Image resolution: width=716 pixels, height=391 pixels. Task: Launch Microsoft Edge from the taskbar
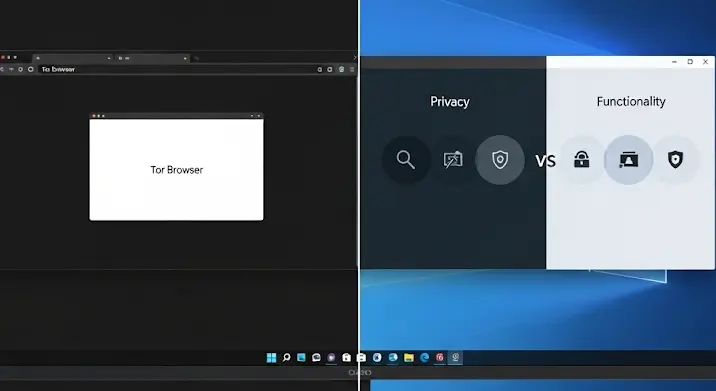pos(424,358)
